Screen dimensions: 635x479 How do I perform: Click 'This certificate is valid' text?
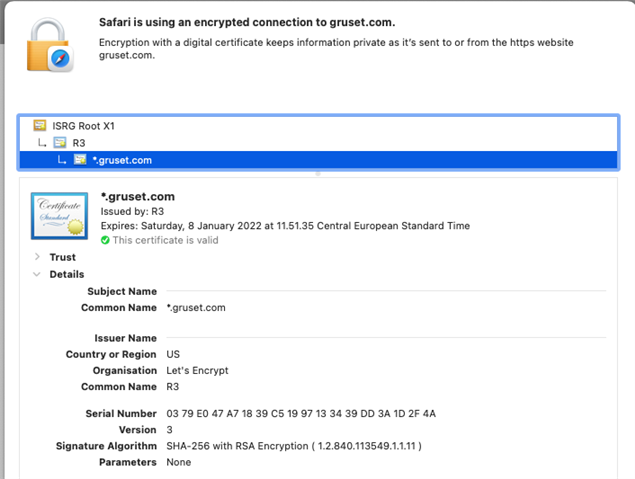coord(166,240)
